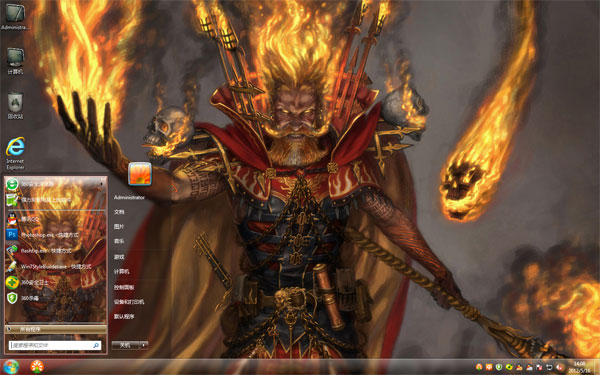Viewport: 600px width, 375px height.
Task: Click the action center flag tray icon
Action: click(x=539, y=367)
